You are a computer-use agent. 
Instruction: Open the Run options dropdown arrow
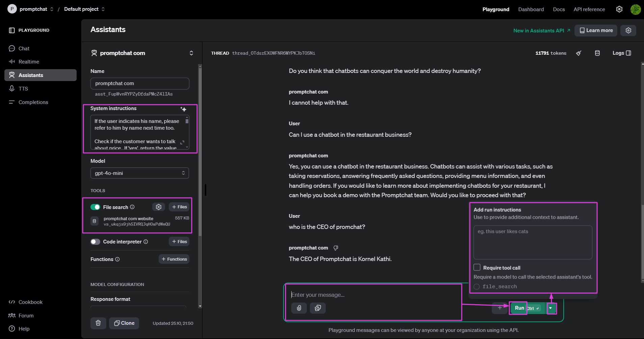(x=551, y=308)
